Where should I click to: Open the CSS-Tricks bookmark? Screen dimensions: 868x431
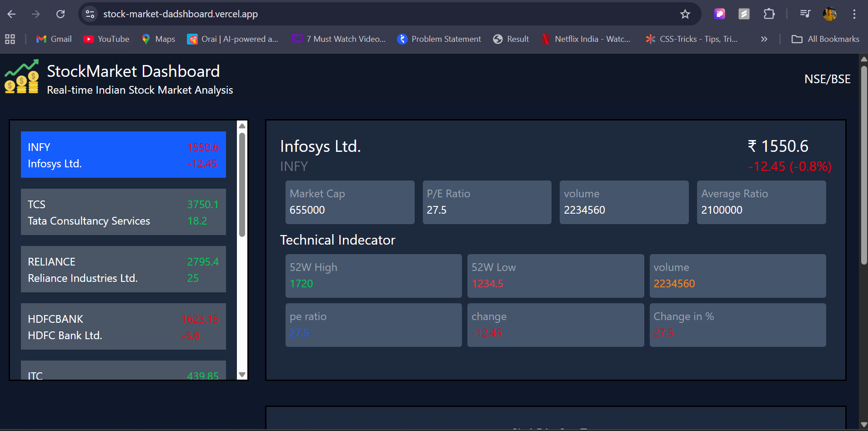[692, 39]
